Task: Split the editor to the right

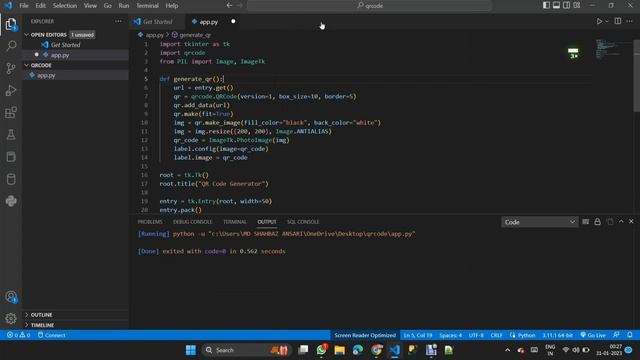Action: pos(618,21)
